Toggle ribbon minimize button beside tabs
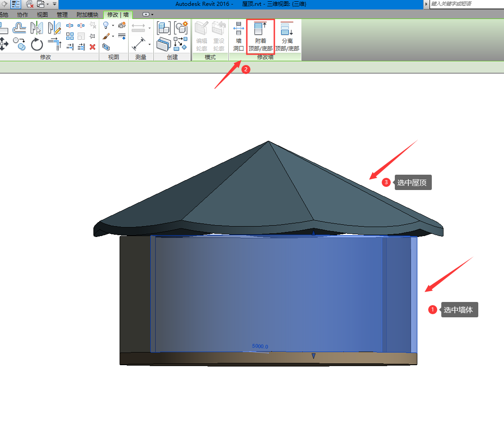Viewport: 504px width, 427px height. 146,14
